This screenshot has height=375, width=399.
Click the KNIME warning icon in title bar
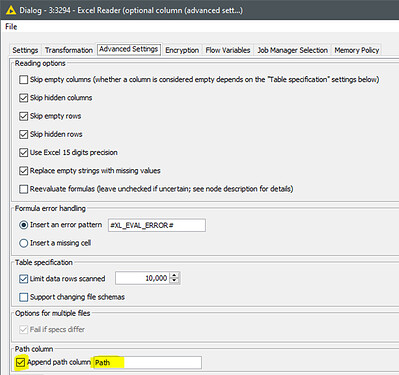click(11, 10)
